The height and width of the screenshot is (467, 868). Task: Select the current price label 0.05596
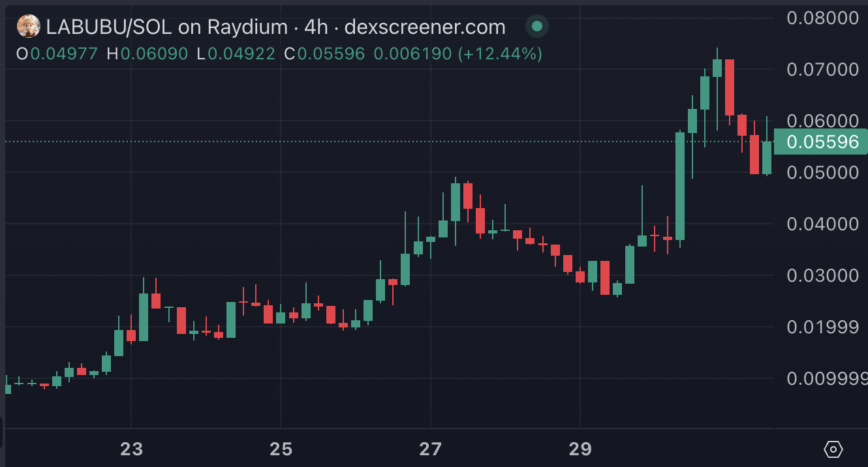822,142
